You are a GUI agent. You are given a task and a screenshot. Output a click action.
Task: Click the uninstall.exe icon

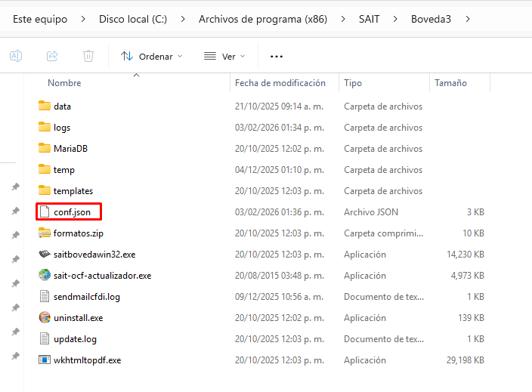45,318
